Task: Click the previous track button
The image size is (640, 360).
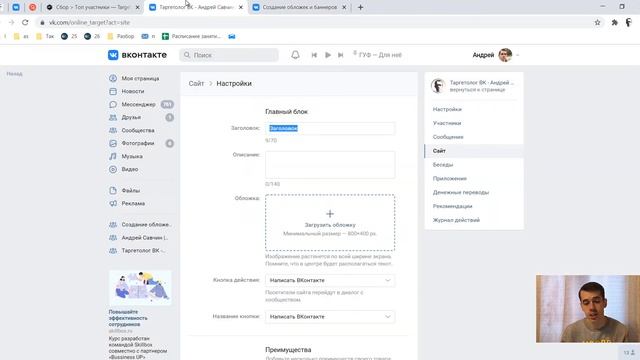Action: 314,55
